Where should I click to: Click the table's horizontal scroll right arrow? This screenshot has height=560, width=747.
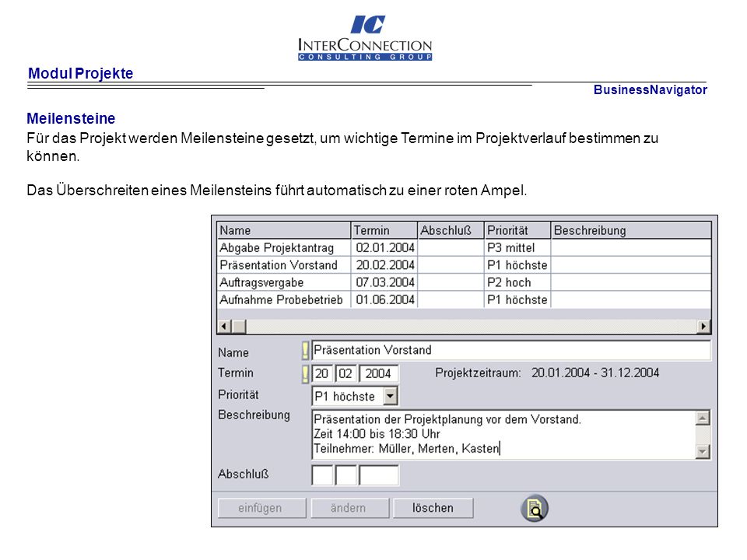pos(704,326)
